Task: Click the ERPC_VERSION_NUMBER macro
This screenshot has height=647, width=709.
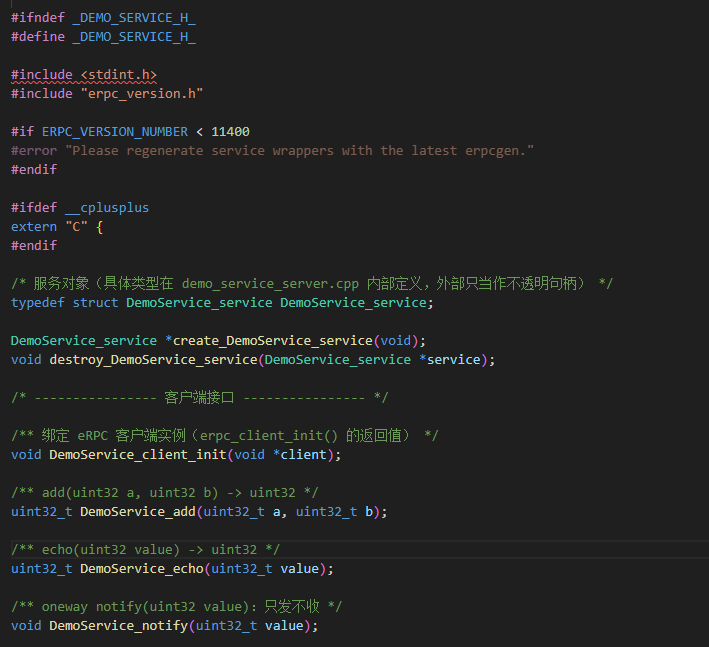Action: click(x=115, y=132)
